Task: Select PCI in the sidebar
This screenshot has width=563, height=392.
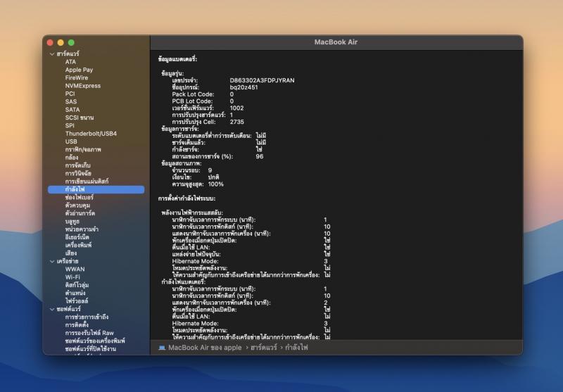Action: click(70, 94)
